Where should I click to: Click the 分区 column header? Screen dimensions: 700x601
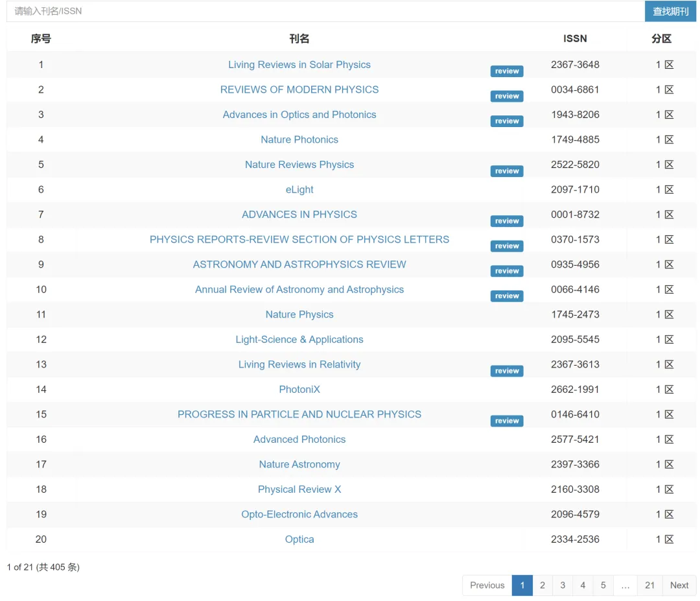click(661, 39)
